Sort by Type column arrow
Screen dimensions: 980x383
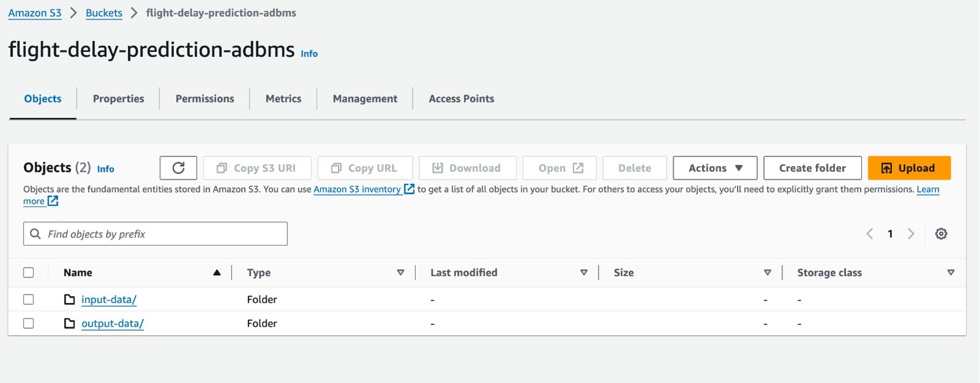point(401,273)
